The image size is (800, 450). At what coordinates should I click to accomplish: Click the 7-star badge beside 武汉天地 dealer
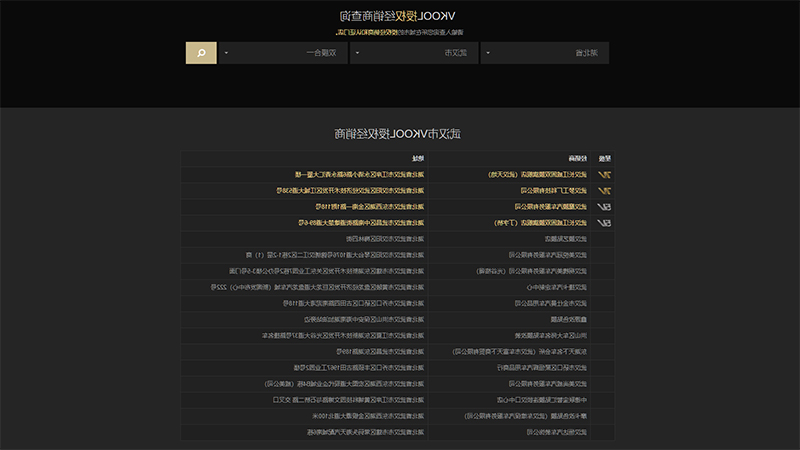[604, 174]
